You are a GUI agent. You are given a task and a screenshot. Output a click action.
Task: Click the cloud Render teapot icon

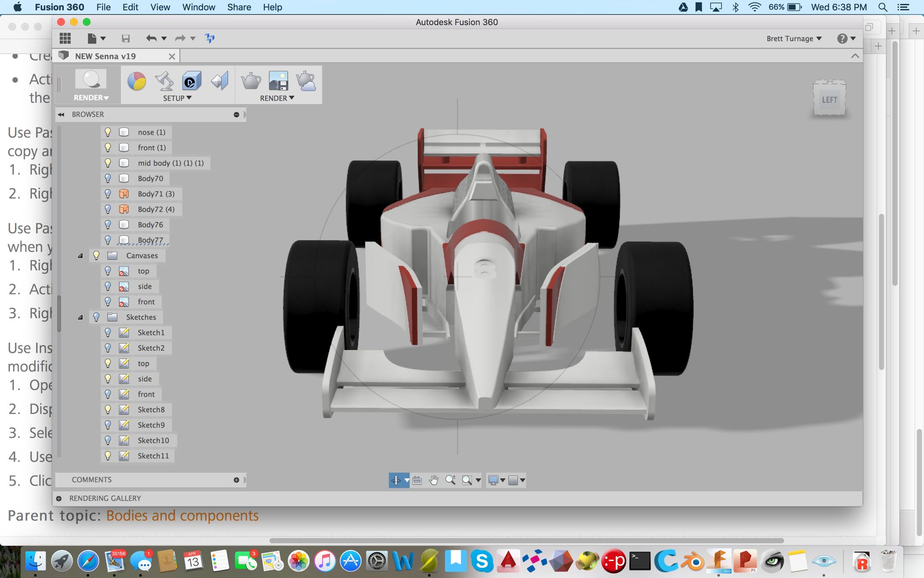[306, 81]
